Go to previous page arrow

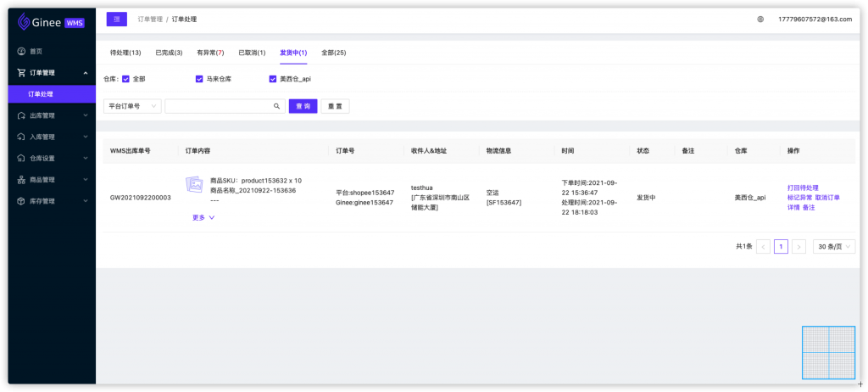click(x=764, y=247)
